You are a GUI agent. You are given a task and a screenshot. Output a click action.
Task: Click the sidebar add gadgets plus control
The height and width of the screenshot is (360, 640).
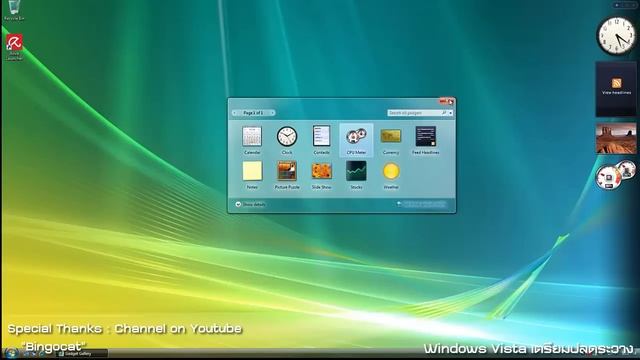tap(617, 5)
